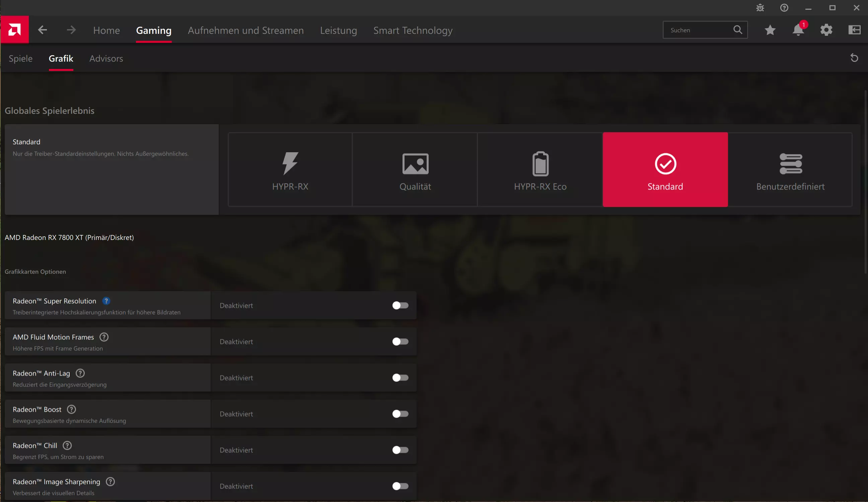
Task: Switch to the Advisors sub-tab
Action: click(x=106, y=59)
